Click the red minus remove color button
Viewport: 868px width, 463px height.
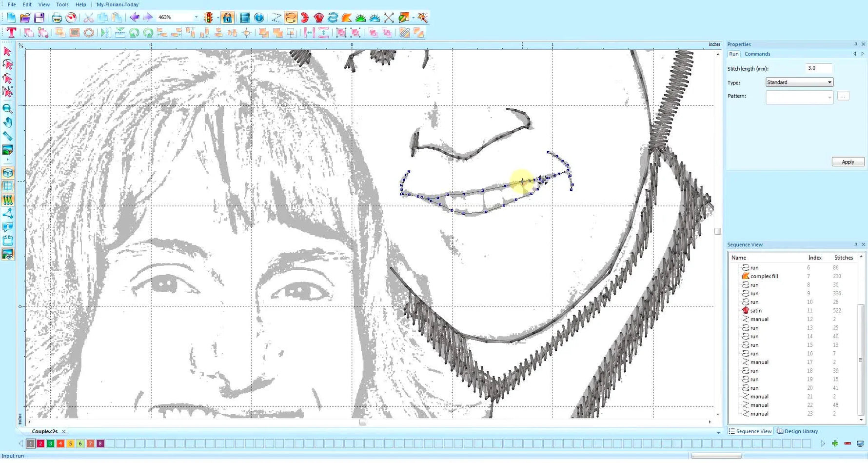coord(848,443)
